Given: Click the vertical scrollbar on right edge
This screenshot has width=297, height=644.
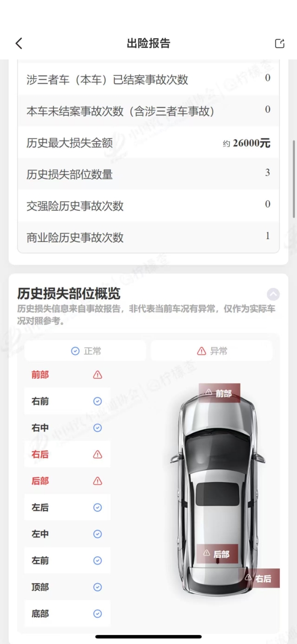Looking at the screenshot, I should (294, 179).
